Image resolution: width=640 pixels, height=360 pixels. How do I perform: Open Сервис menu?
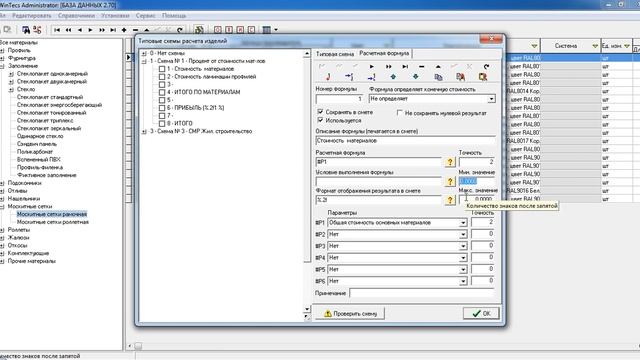click(x=146, y=16)
